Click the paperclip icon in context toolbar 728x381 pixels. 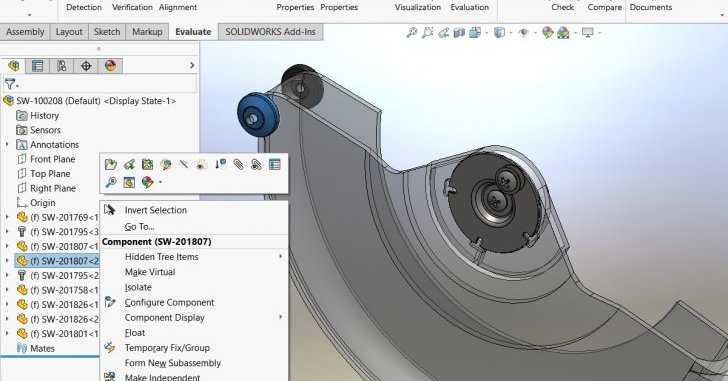point(238,164)
